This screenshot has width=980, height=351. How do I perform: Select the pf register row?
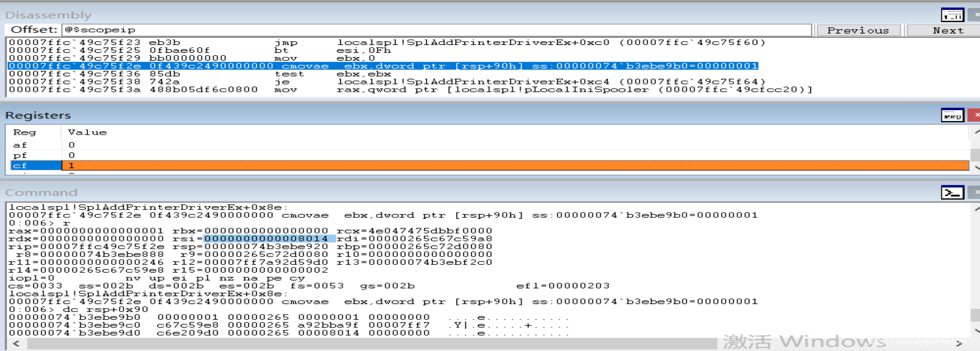point(488,155)
